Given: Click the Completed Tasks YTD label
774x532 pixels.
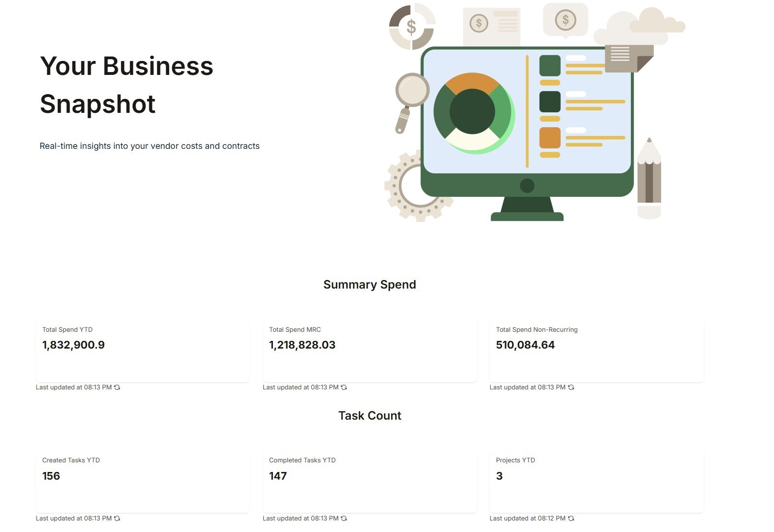Looking at the screenshot, I should pos(302,460).
